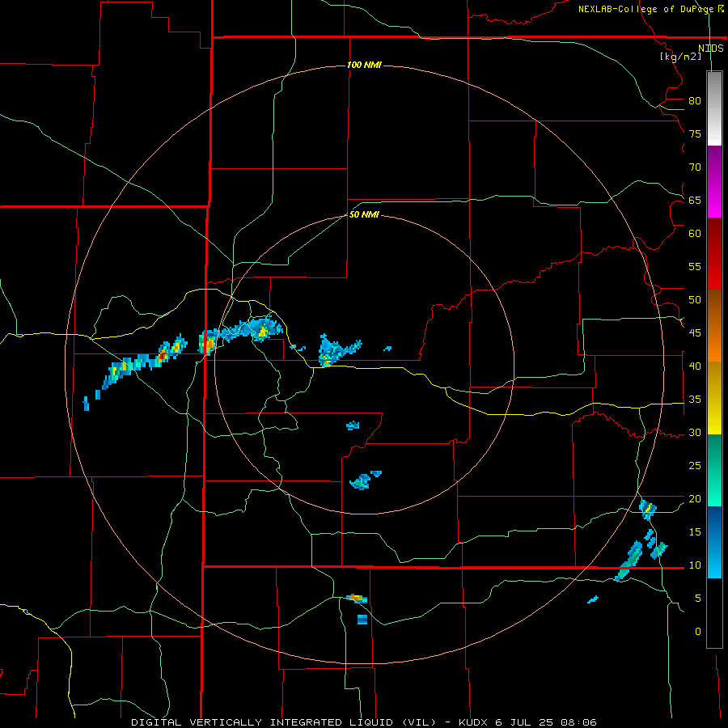Click the NEXLAB-College of DuPage credit text

click(651, 9)
